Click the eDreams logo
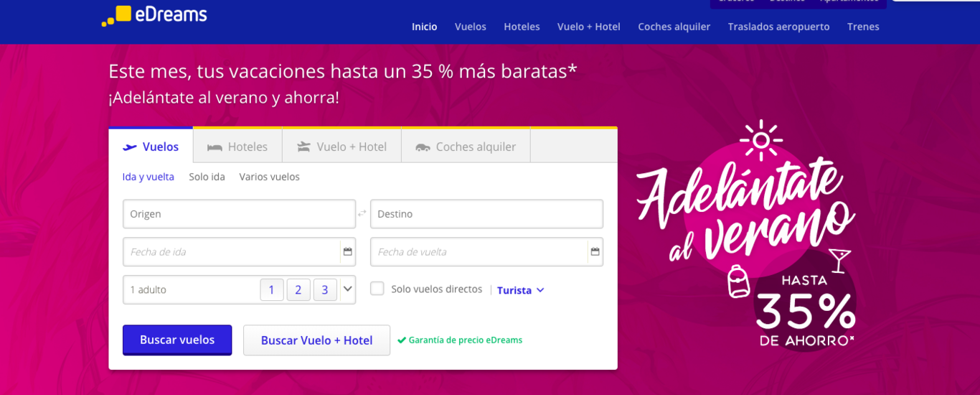Screen dimensions: 980x395 point(154,15)
